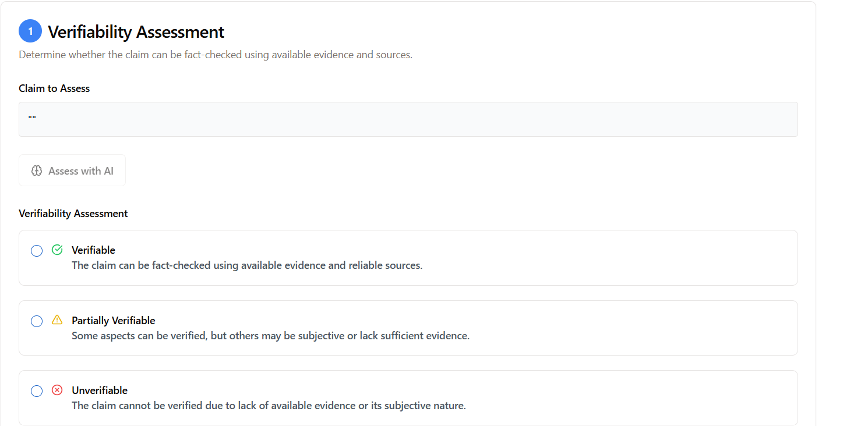Click the Partially Verifiable option title

pyautogui.click(x=113, y=321)
